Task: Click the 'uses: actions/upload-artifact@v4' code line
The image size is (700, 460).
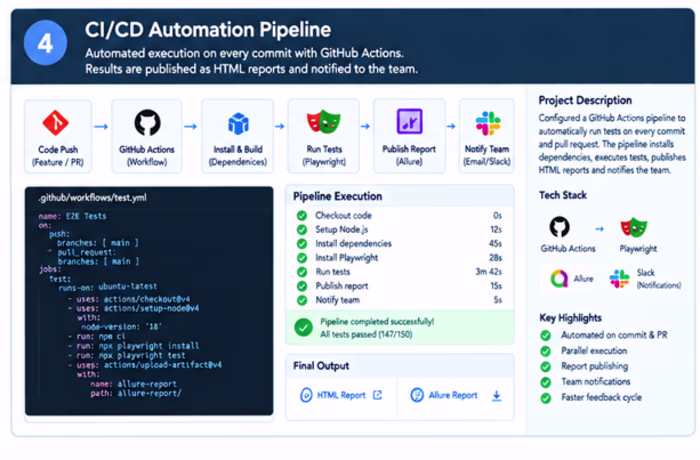Action: pos(145,365)
